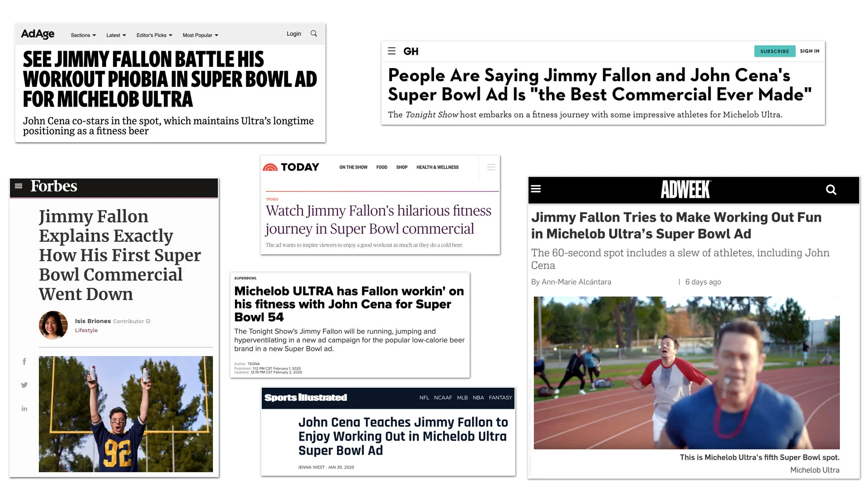
Task: Open the TODAY site menu icon
Action: (491, 167)
